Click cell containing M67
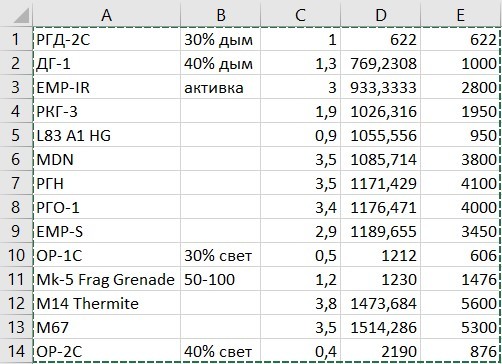The width and height of the screenshot is (502, 364). tap(107, 327)
